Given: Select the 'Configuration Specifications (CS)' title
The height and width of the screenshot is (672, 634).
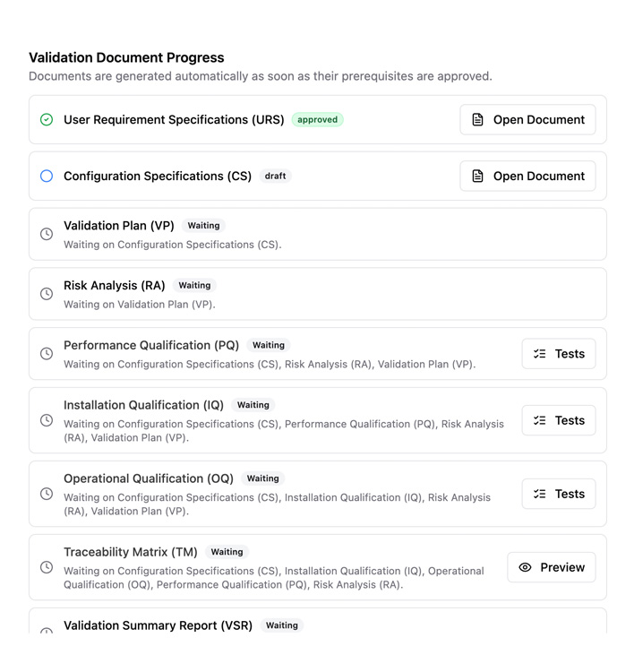Looking at the screenshot, I should 158,176.
